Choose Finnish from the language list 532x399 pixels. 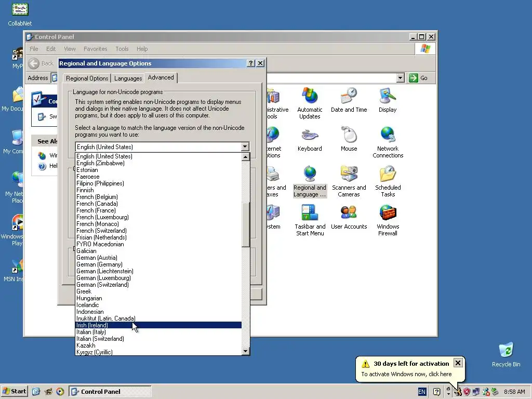(158, 190)
